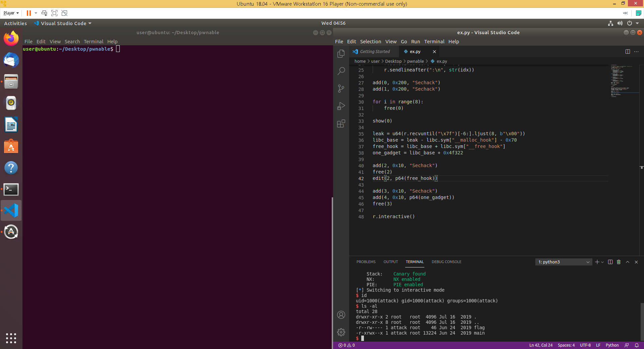Click the volume icon in top bar
644x349 pixels.
tap(620, 23)
